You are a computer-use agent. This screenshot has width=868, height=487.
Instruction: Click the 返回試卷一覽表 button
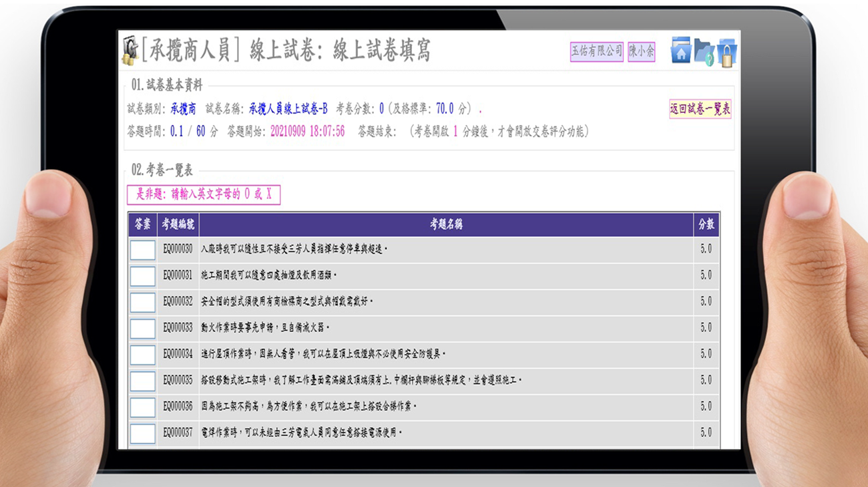[700, 109]
